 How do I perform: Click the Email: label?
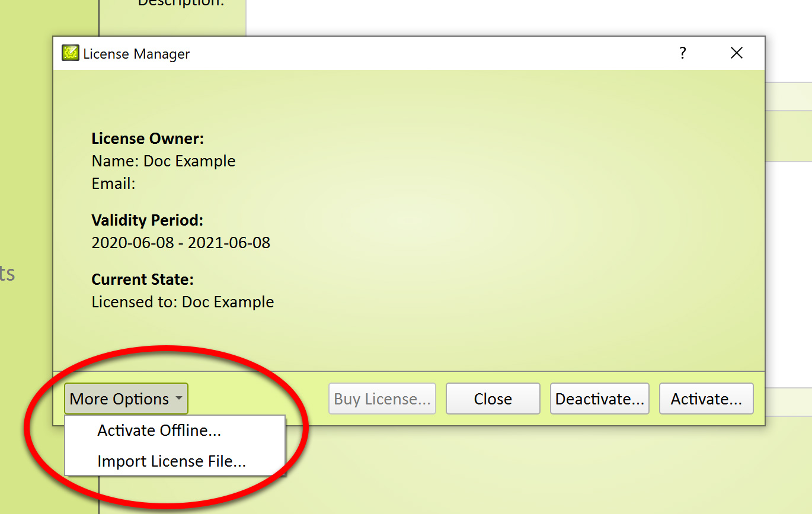(x=113, y=184)
